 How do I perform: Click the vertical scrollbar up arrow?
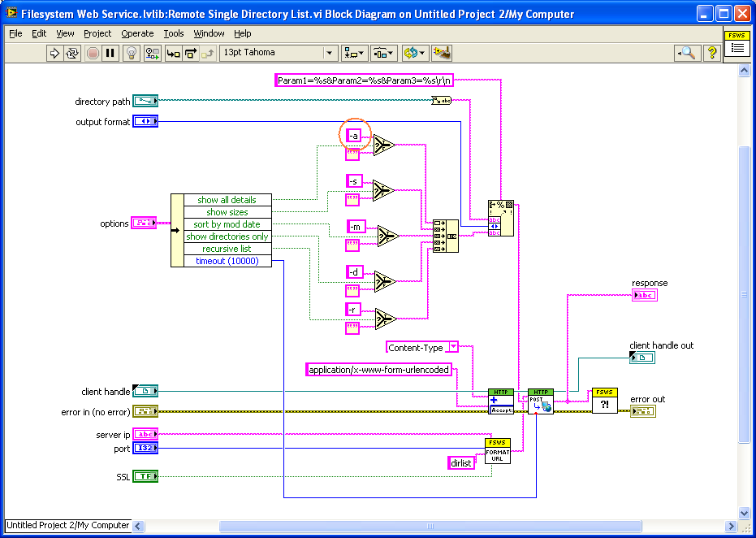(x=744, y=71)
